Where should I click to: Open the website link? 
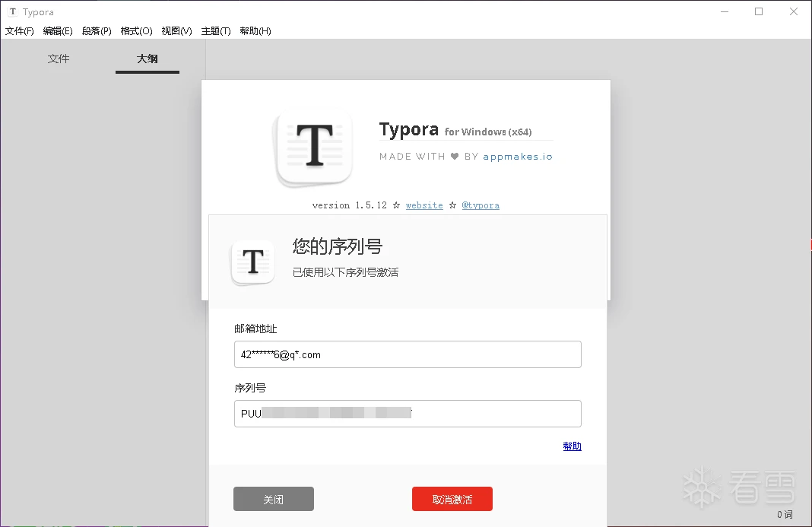pyautogui.click(x=424, y=205)
